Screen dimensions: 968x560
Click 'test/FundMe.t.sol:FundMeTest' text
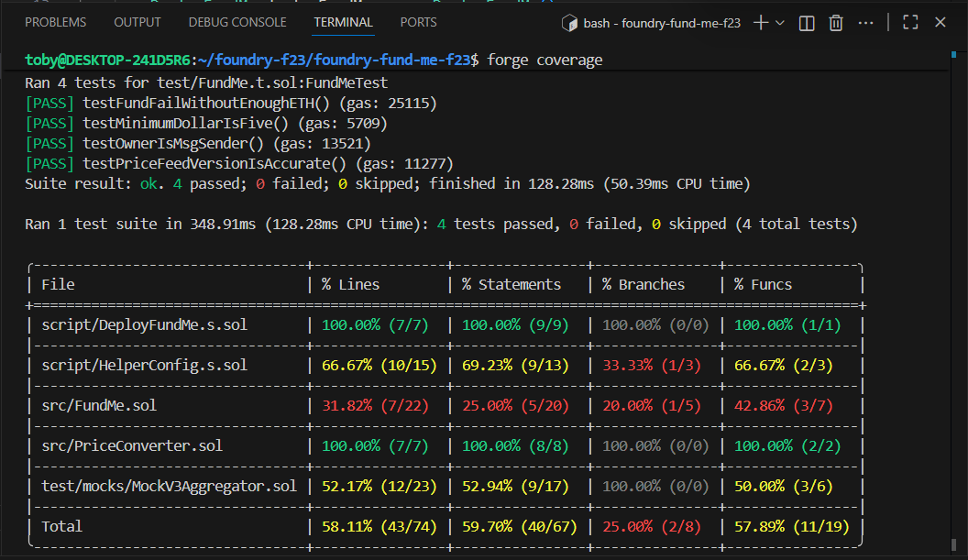click(x=272, y=82)
